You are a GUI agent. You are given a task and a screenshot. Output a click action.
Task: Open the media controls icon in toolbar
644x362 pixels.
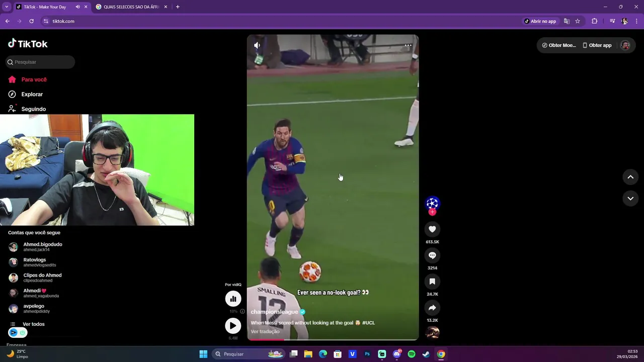pyautogui.click(x=612, y=21)
